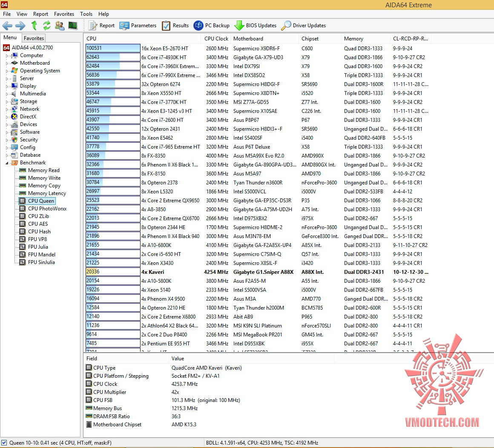Viewport: 494px width, 448px height.
Task: Open Driver Updates from the toolbar
Action: pyautogui.click(x=303, y=26)
